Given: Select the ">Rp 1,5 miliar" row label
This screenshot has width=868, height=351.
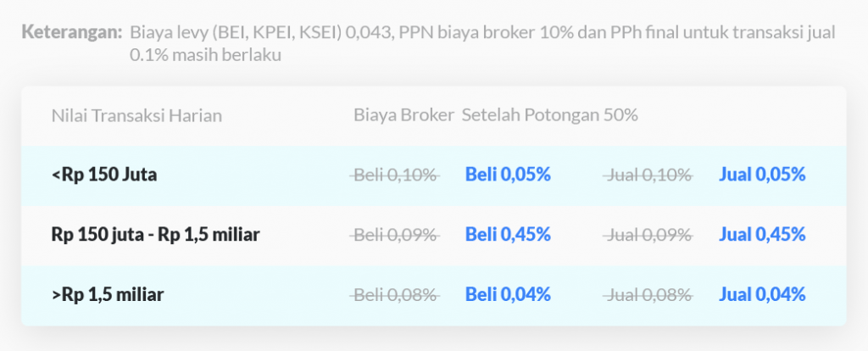Looking at the screenshot, I should pos(108,295).
